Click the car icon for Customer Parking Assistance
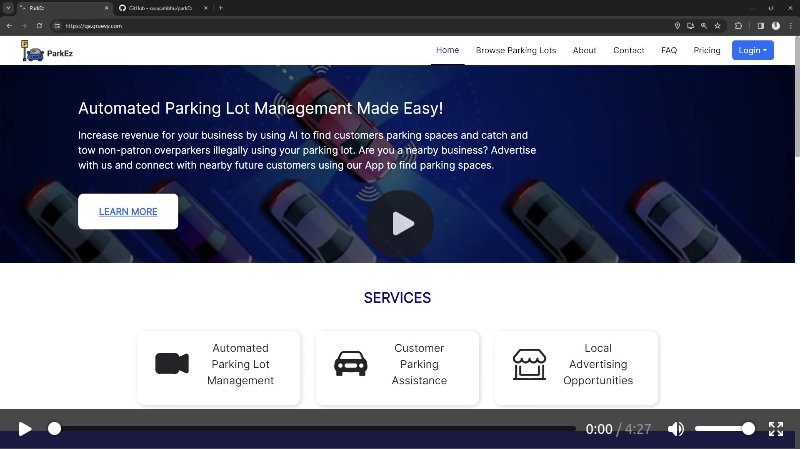The width and height of the screenshot is (801, 449). (350, 364)
